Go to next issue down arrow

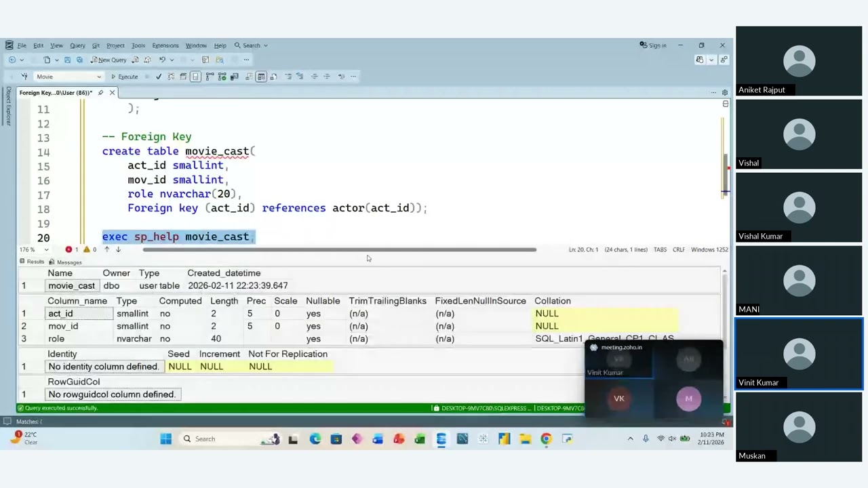[118, 249]
